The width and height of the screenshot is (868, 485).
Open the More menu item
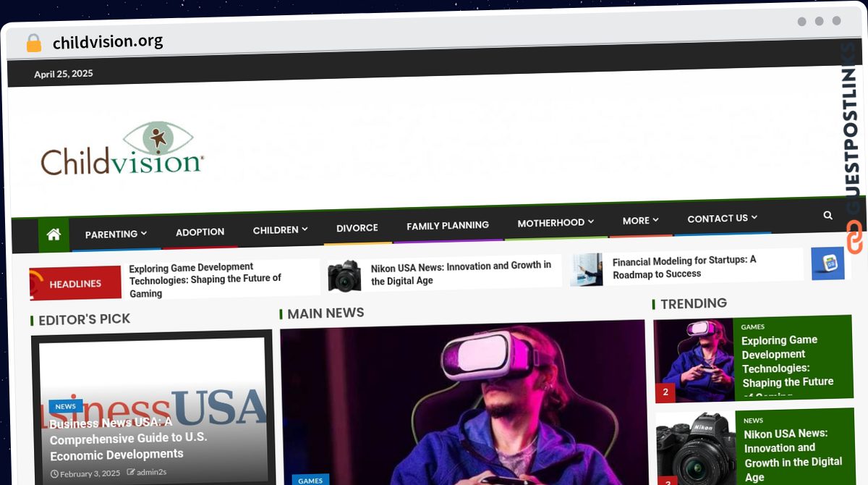click(x=636, y=220)
